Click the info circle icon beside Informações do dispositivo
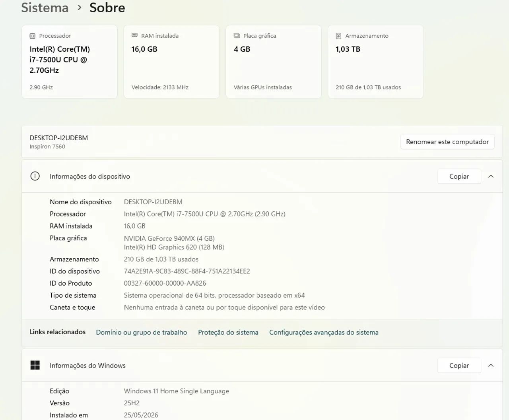The width and height of the screenshot is (509, 420). [x=35, y=176]
